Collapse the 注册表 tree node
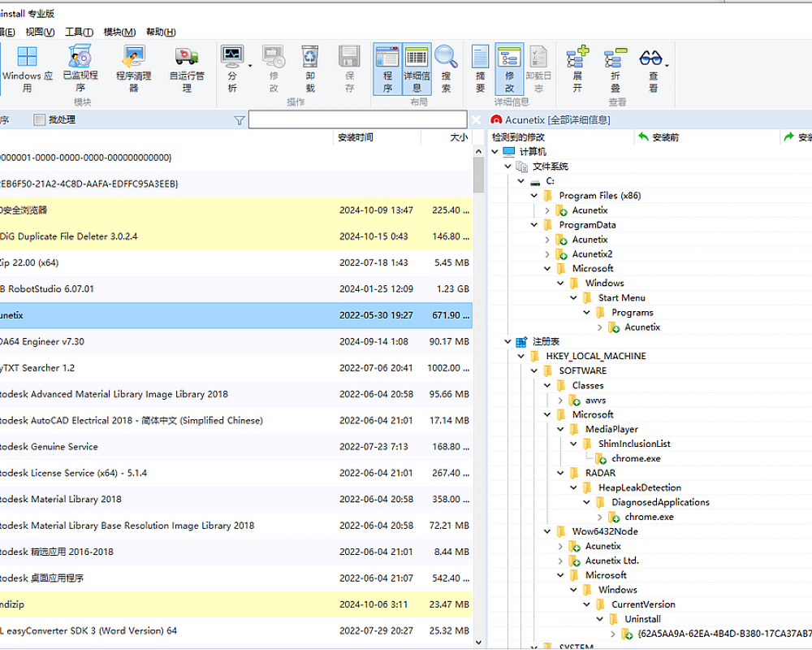 point(508,342)
